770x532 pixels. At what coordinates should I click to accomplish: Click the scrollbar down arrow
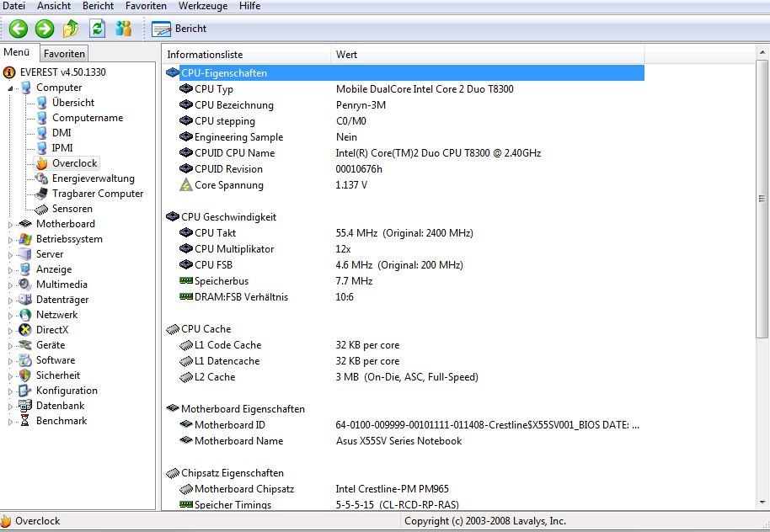762,503
